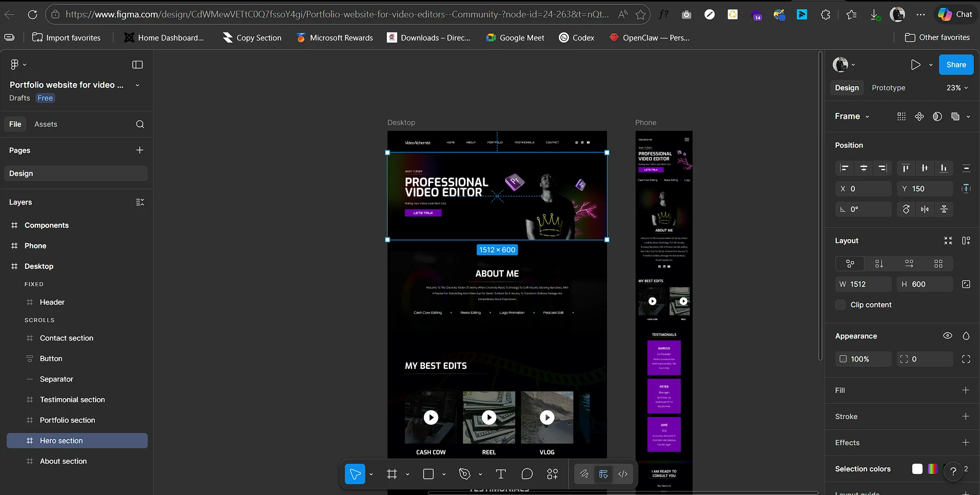Enable the Clip content checkbox
The image size is (980, 495).
[x=841, y=305]
